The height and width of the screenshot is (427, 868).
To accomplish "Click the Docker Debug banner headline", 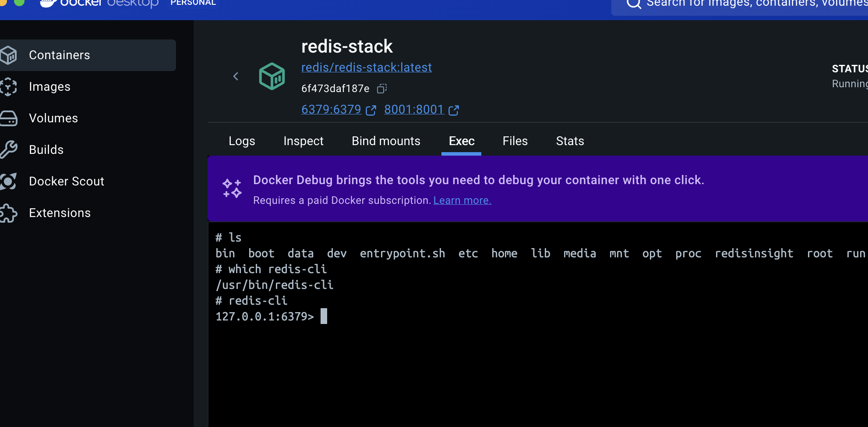I will (x=479, y=180).
